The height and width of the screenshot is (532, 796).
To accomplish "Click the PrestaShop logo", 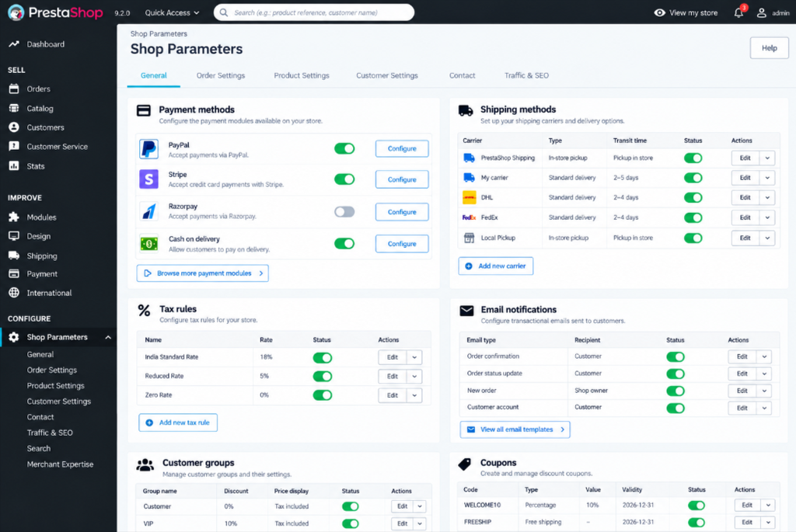I will point(55,12).
